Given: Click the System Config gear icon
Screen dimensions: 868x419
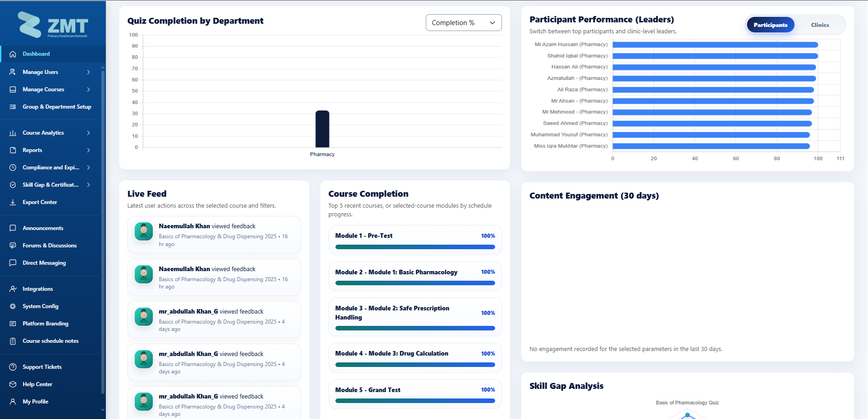Looking at the screenshot, I should (x=13, y=306).
